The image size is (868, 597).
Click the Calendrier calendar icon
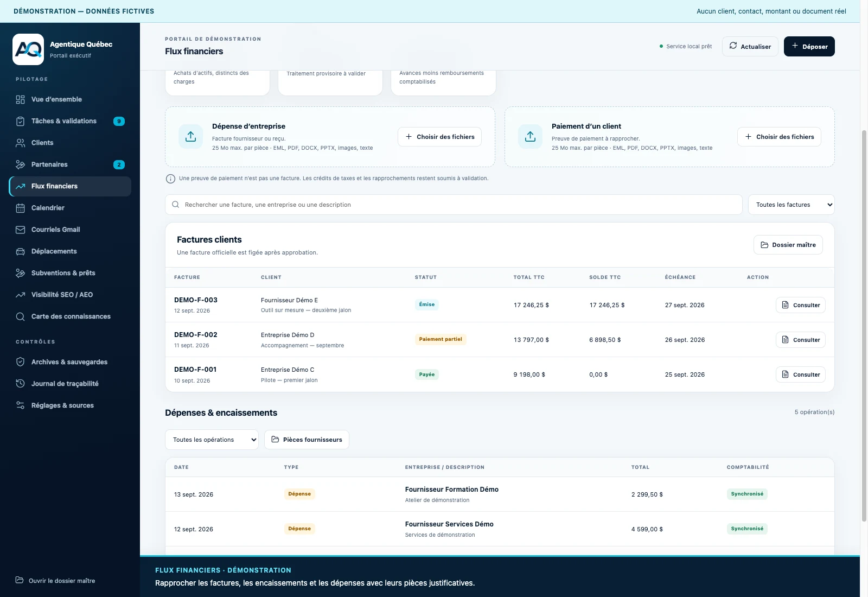click(x=20, y=208)
